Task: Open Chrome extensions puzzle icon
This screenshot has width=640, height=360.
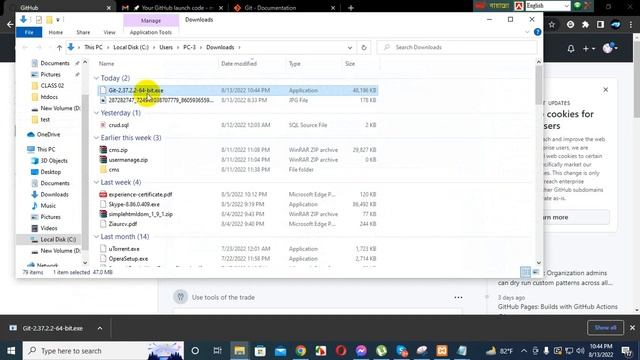Action: click(x=585, y=25)
